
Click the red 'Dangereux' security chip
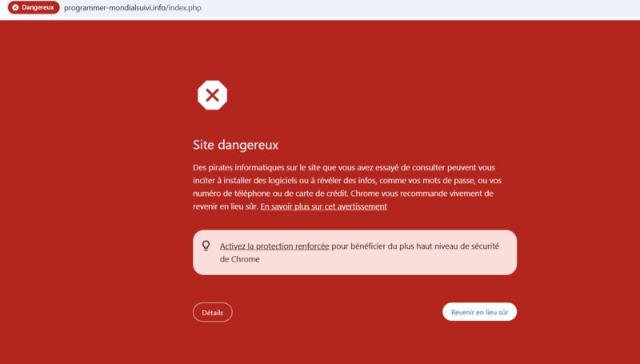point(34,7)
